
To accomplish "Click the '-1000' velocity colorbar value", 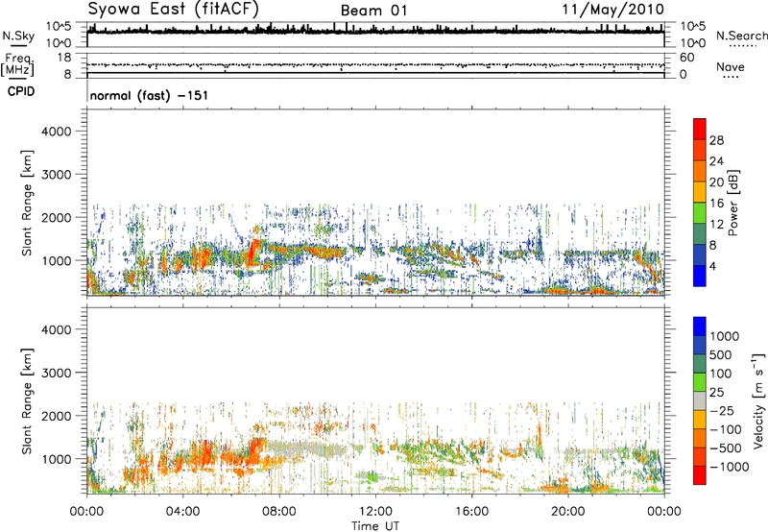I will (729, 467).
